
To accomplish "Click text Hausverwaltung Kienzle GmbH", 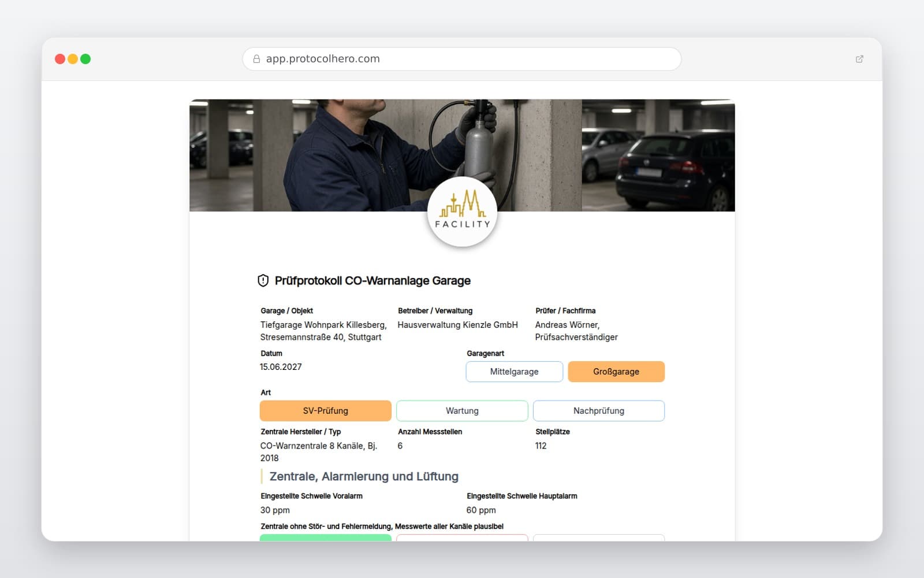I will click(x=457, y=325).
